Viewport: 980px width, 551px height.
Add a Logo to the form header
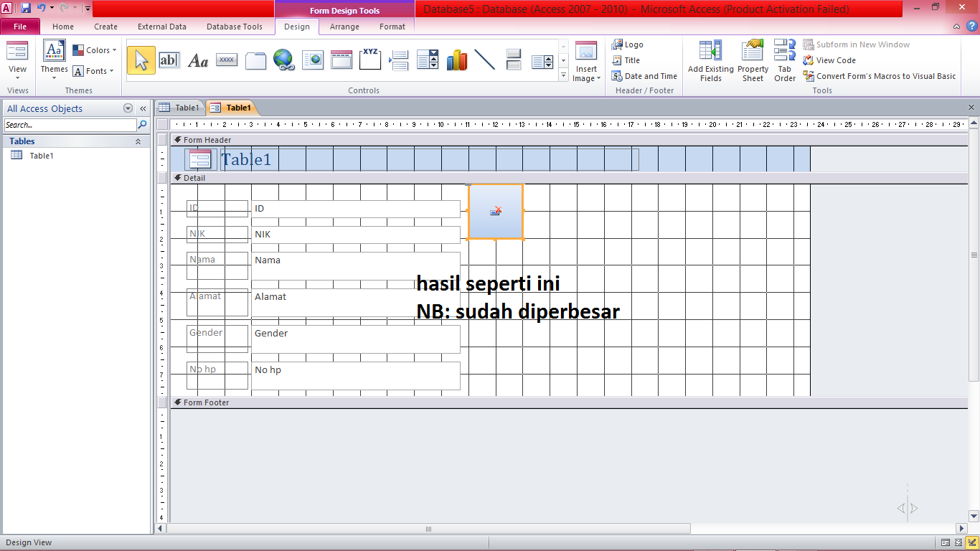click(628, 44)
